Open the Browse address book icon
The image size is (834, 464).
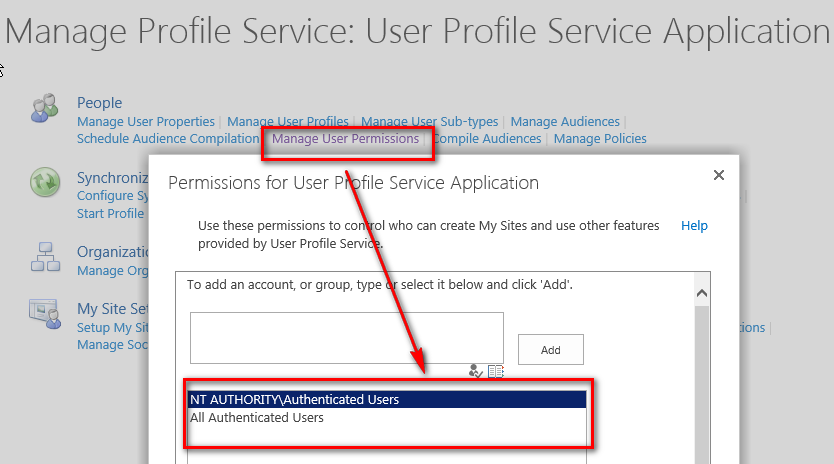click(496, 371)
